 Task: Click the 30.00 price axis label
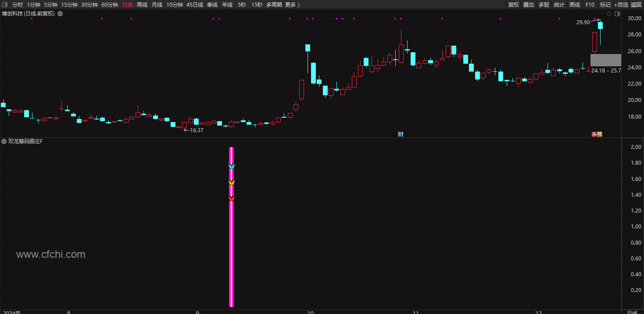[634, 19]
